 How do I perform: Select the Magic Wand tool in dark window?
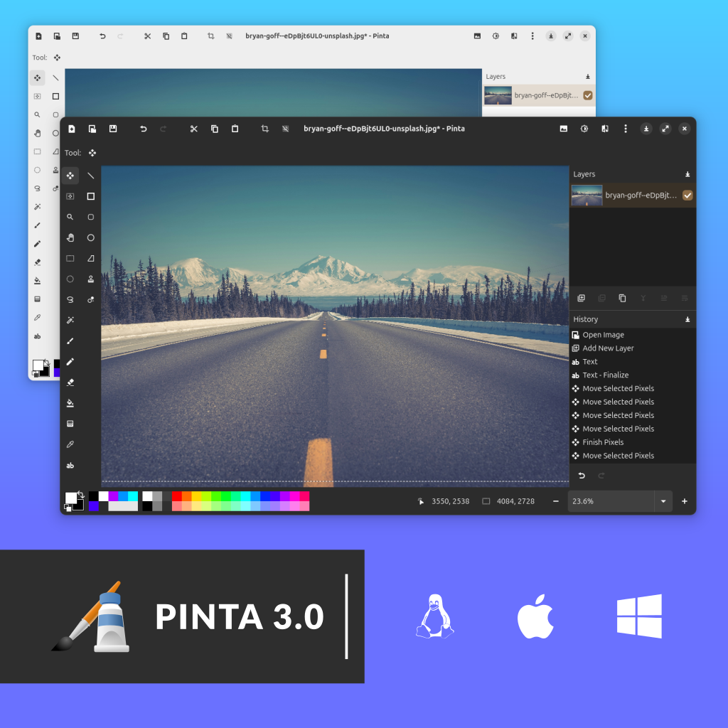[70, 321]
